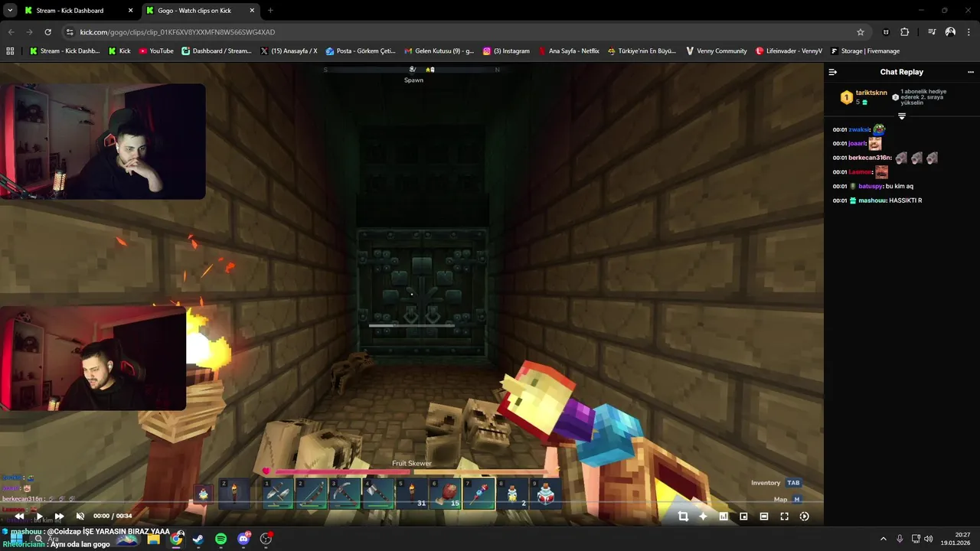Viewport: 980px width, 551px height.
Task: Open OBS Studio from the taskbar
Action: click(266, 540)
